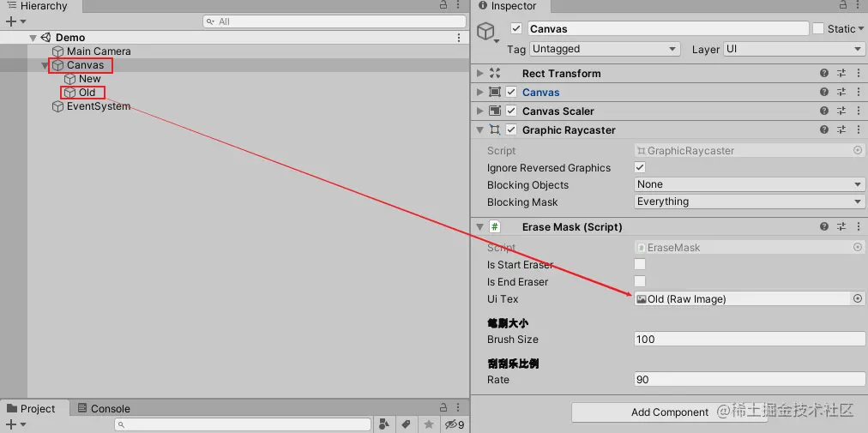Click the GameObject cube icon in Inspector header
This screenshot has width=868, height=433.
click(x=486, y=31)
